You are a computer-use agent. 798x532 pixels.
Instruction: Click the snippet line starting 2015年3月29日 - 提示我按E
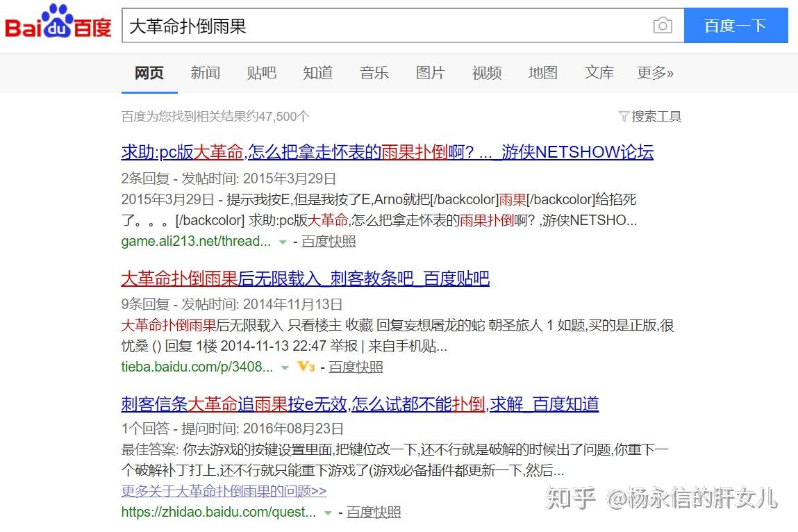379,199
